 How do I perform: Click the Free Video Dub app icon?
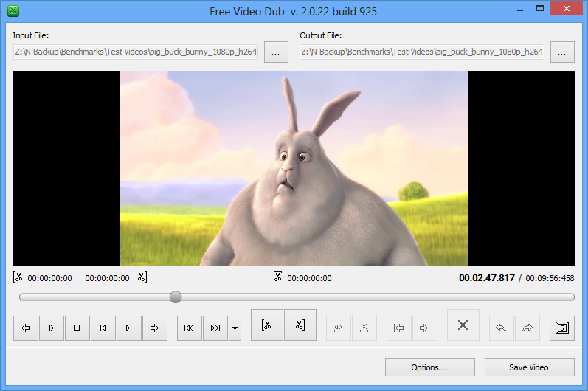click(x=13, y=11)
